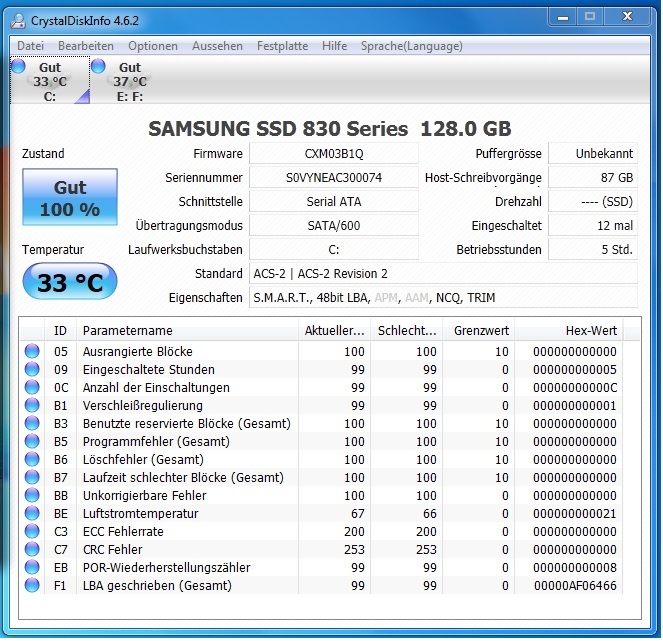663x641 pixels.
Task: Open the Hilfe menu
Action: pos(334,46)
